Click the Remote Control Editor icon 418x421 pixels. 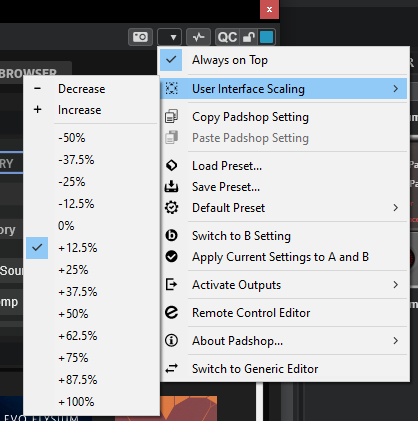point(171,312)
